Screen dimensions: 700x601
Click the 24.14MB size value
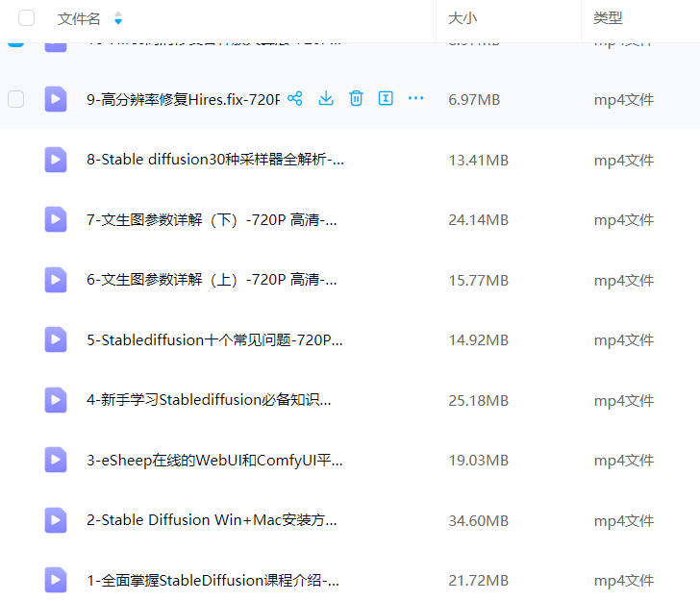[x=479, y=219]
